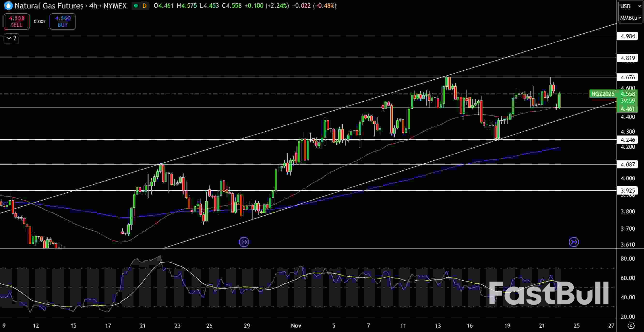Screen dimensions: 644x332
Task: Click the 39:59 bar countdown timer
Action: [x=628, y=101]
